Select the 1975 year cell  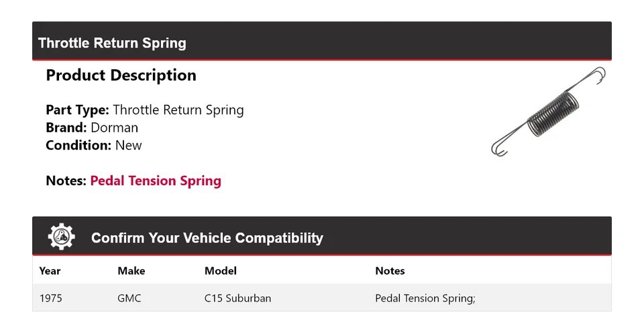click(x=51, y=298)
